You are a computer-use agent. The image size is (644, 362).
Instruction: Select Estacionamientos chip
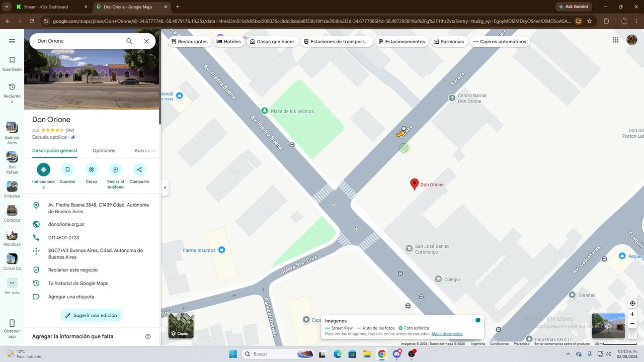click(402, 42)
